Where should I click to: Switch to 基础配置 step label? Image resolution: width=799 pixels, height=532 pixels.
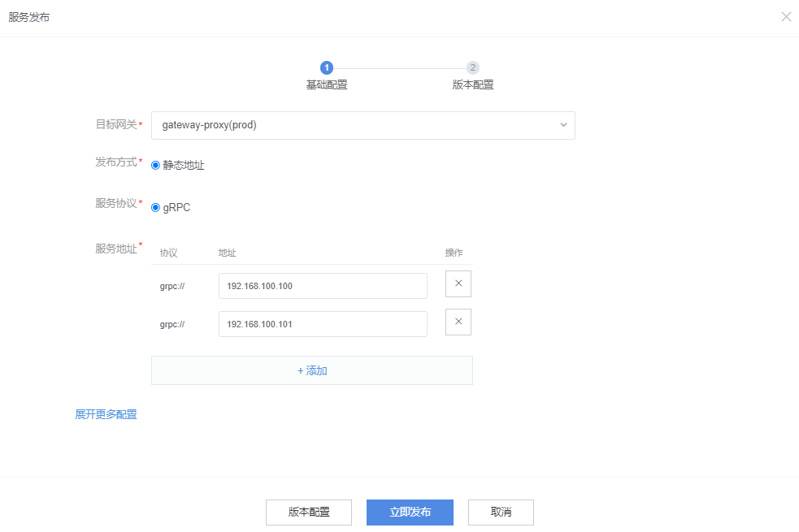327,84
